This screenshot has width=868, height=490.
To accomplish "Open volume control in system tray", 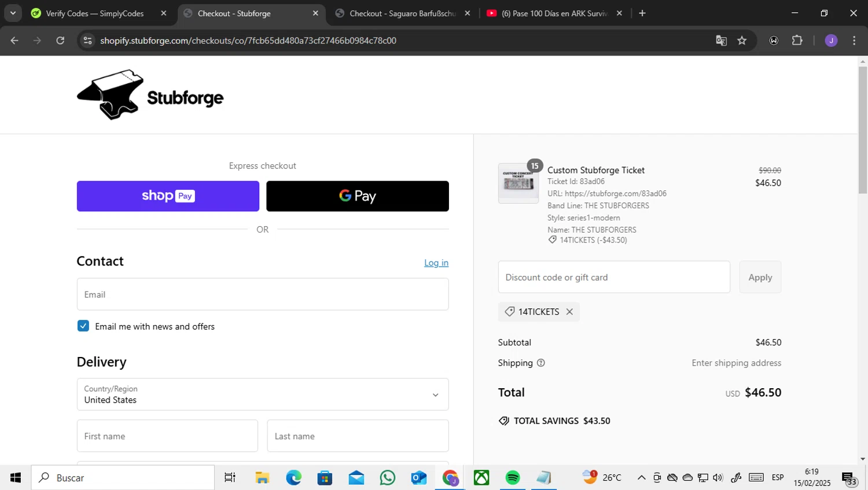I will coord(718,478).
